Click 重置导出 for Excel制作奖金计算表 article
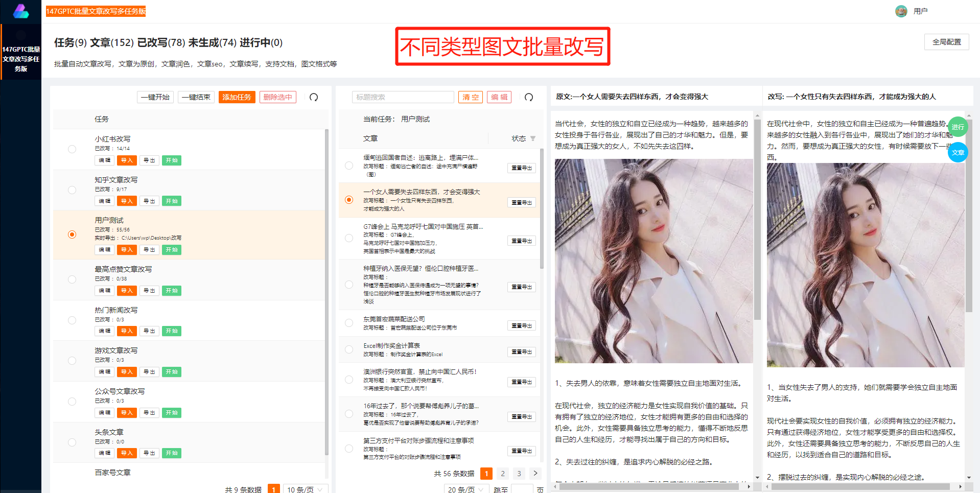This screenshot has height=493, width=980. [x=521, y=351]
